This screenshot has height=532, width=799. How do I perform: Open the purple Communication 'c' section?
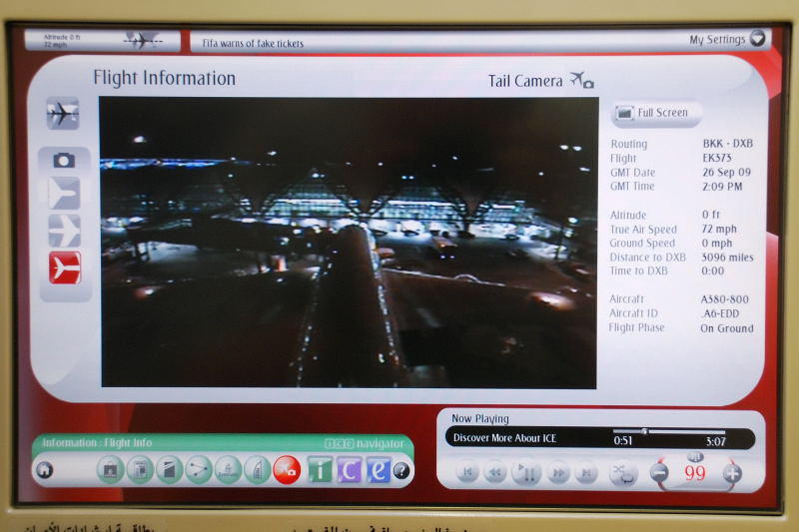[349, 470]
